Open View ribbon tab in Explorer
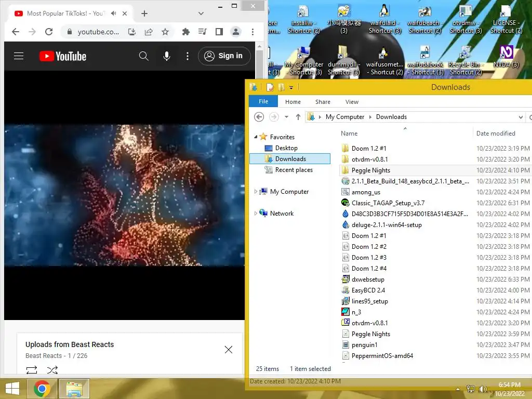 [x=352, y=102]
